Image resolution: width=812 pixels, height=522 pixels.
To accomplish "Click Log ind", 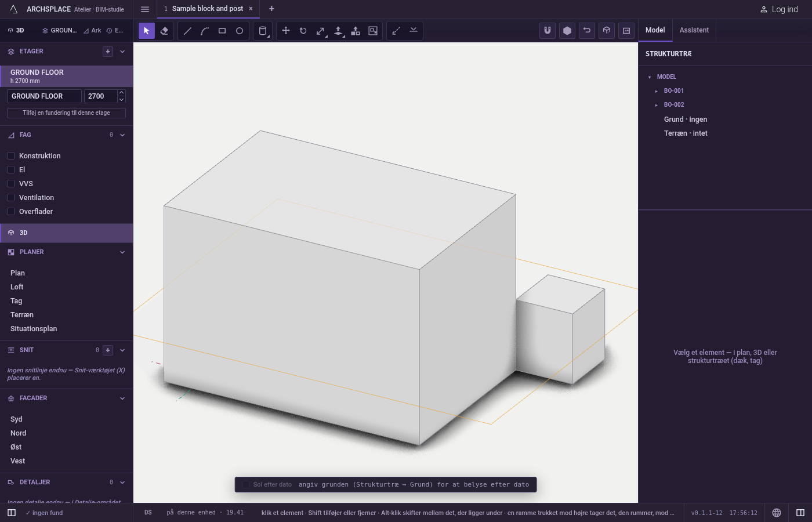I will point(779,9).
